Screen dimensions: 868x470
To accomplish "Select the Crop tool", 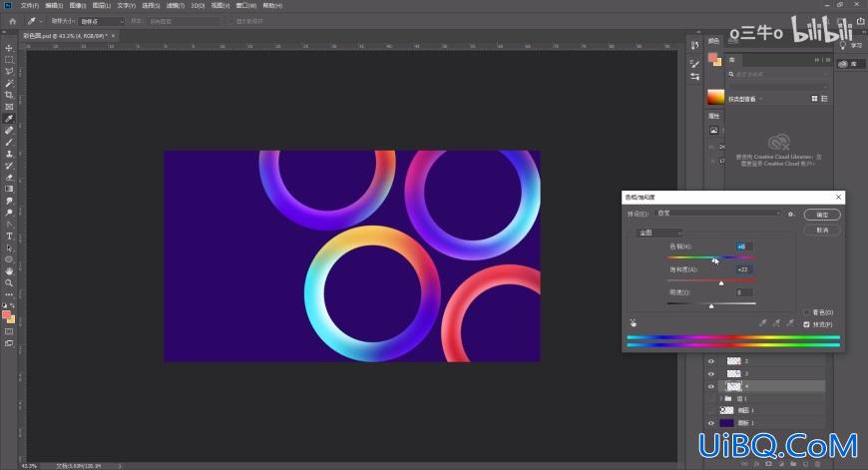I will (x=9, y=95).
